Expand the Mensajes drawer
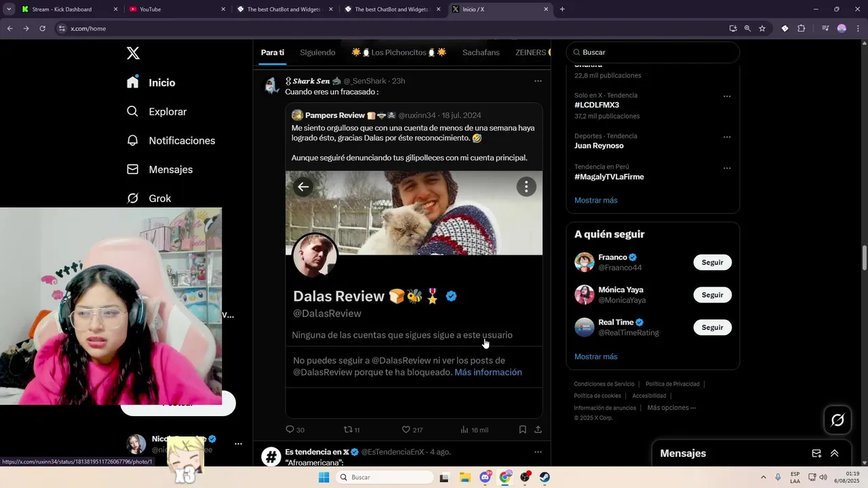 [x=835, y=453]
